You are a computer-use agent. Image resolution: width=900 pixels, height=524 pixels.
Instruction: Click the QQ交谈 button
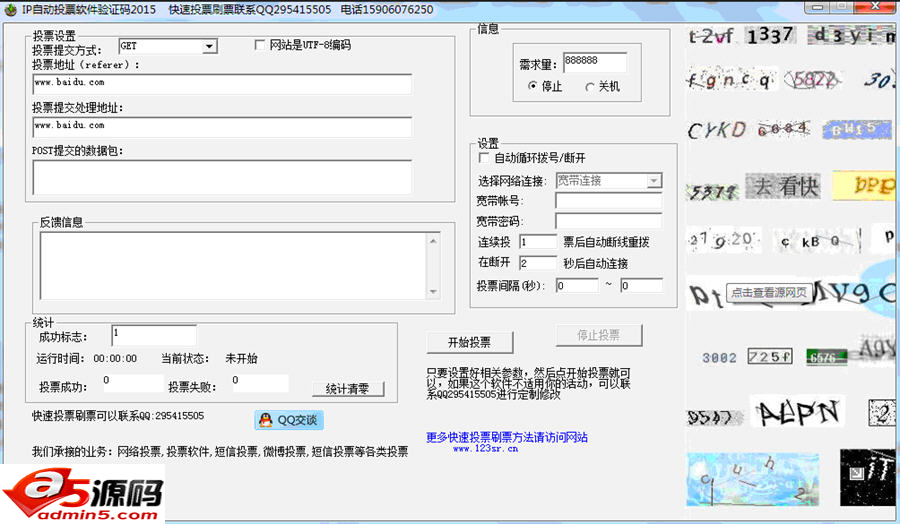(289, 420)
